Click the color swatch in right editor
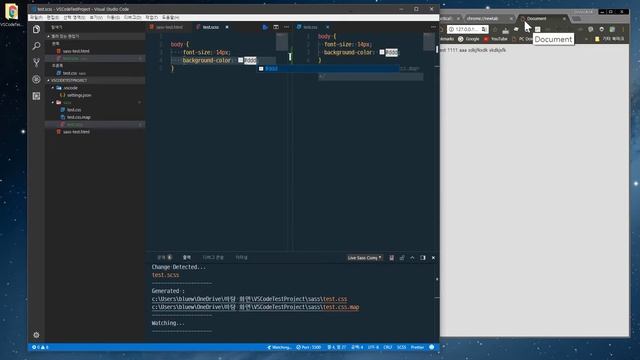Image resolution: width=640 pixels, height=360 pixels. click(382, 52)
